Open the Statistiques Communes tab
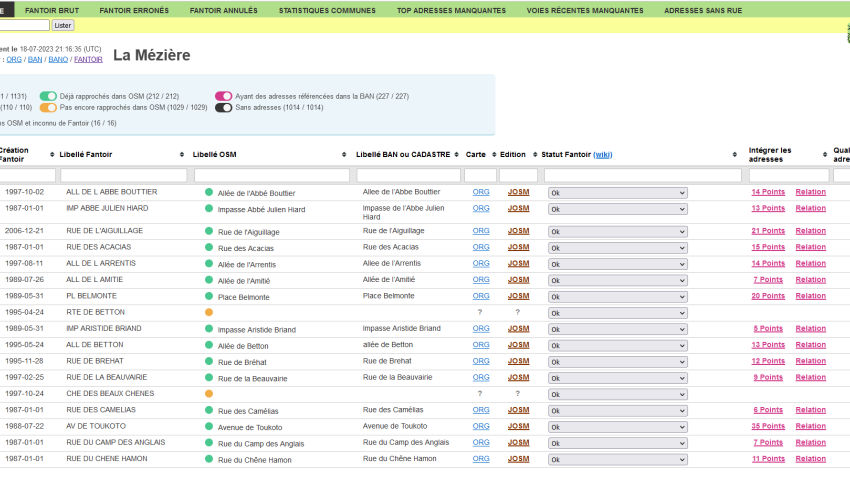Image resolution: width=850 pixels, height=480 pixels. (327, 10)
